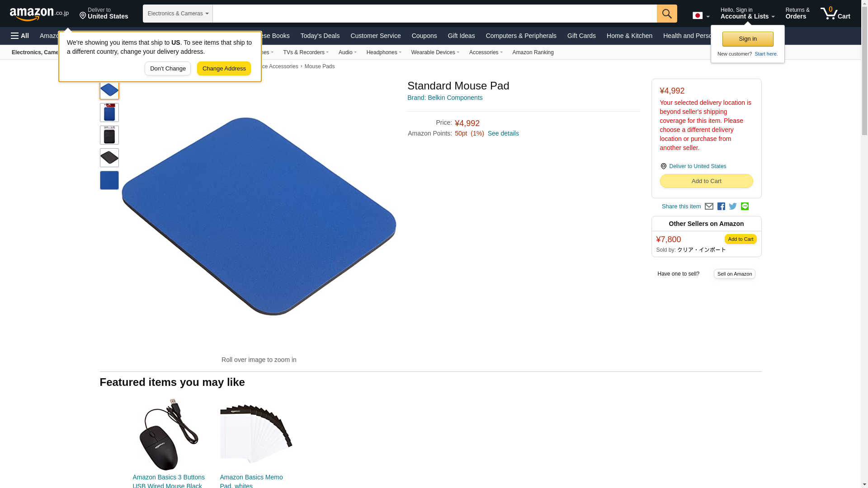The height and width of the screenshot is (488, 868).
Task: Open the Japan flag language selector
Action: 701,16
